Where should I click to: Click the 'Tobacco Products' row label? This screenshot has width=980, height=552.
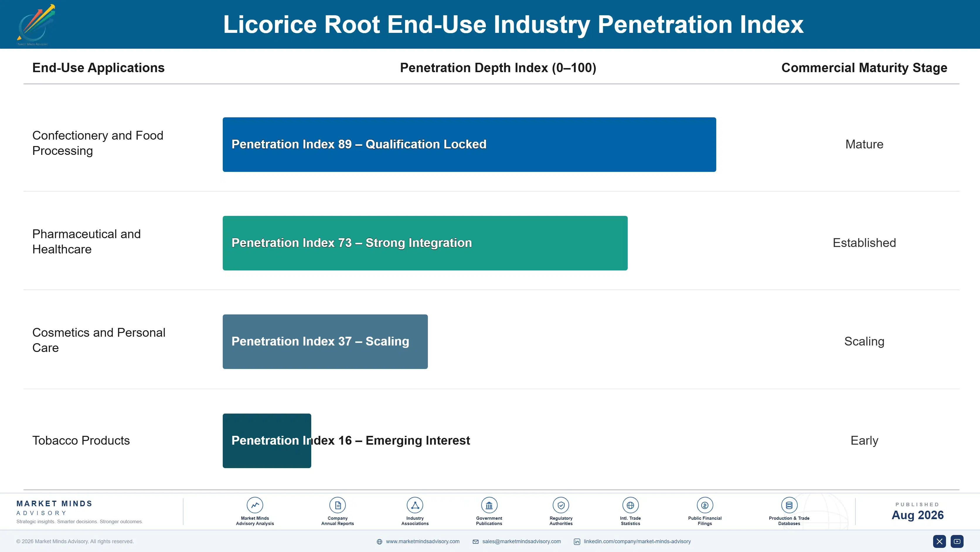coord(81,441)
